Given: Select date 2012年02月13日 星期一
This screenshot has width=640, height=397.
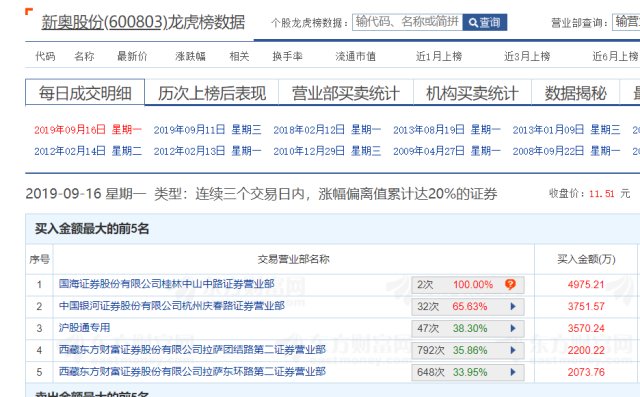Looking at the screenshot, I should point(207,151).
